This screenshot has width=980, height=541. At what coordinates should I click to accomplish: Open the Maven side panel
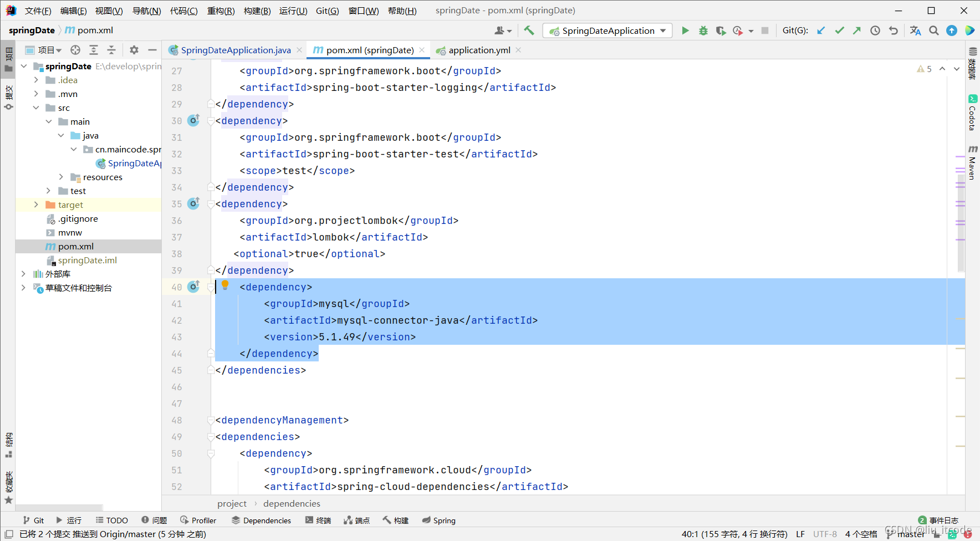[973, 162]
